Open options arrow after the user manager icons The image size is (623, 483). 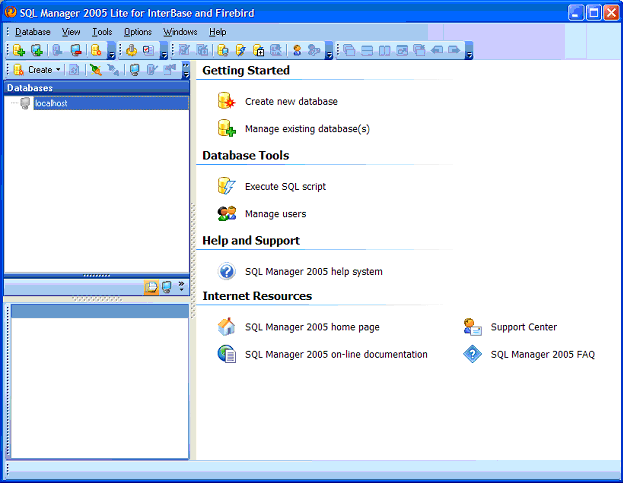pos(329,50)
